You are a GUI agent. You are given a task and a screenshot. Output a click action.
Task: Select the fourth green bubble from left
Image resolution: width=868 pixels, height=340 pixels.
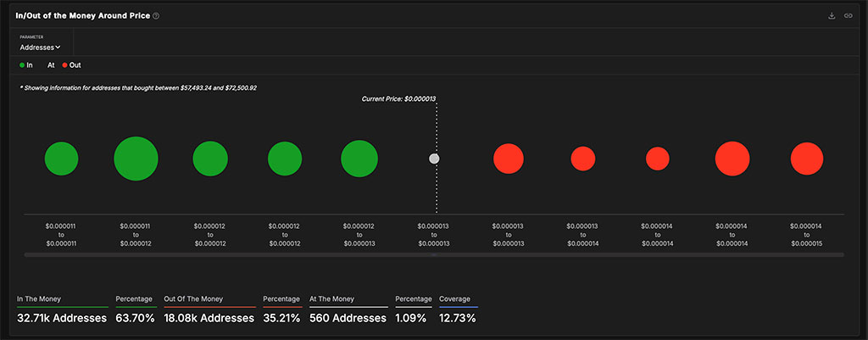coord(285,159)
